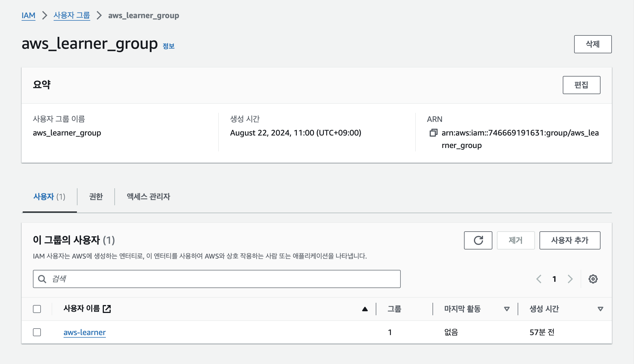Sort by 사용자 이름 ascending arrow

365,309
